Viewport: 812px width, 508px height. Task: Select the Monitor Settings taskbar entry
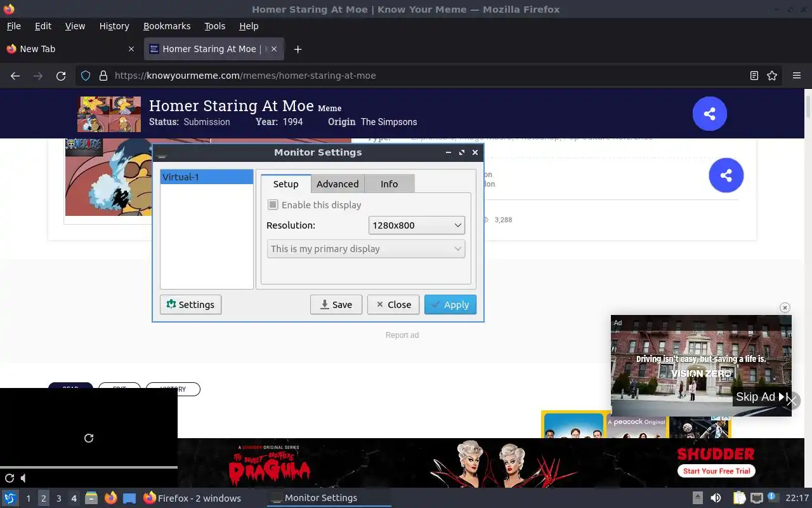point(329,498)
